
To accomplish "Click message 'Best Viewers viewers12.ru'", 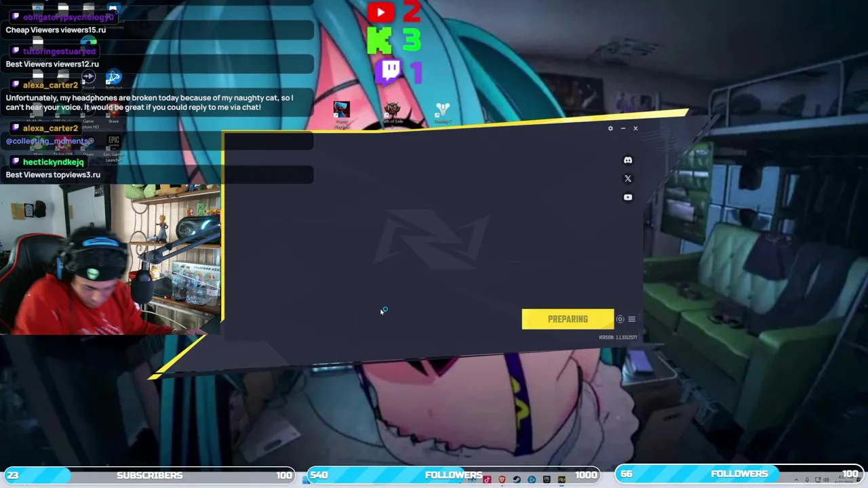I will point(52,64).
